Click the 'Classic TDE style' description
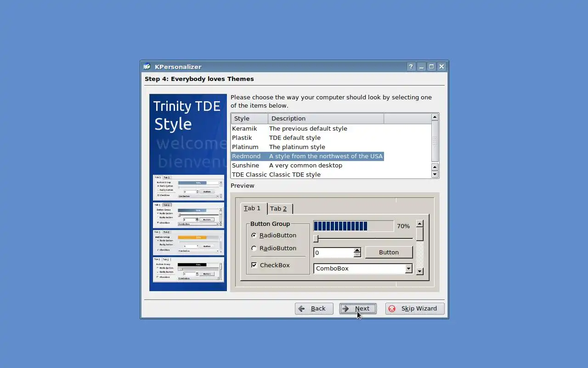Screen dimensions: 588x368 295,174
